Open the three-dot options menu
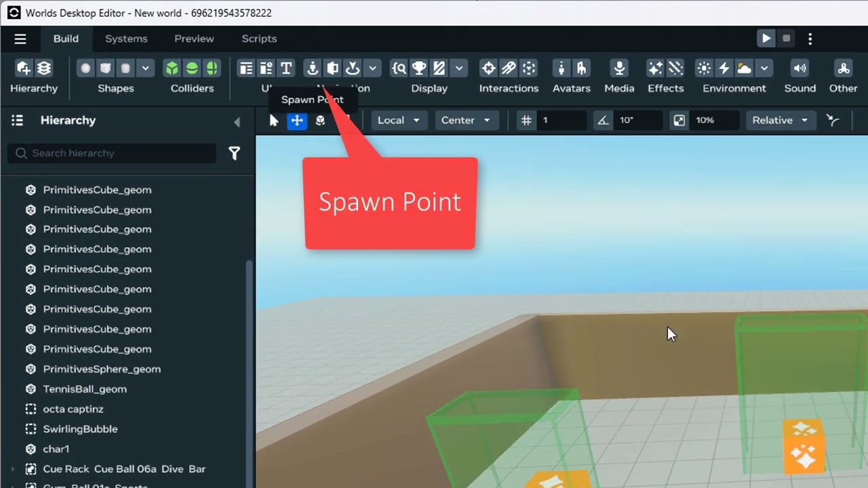This screenshot has height=488, width=868. 810,39
